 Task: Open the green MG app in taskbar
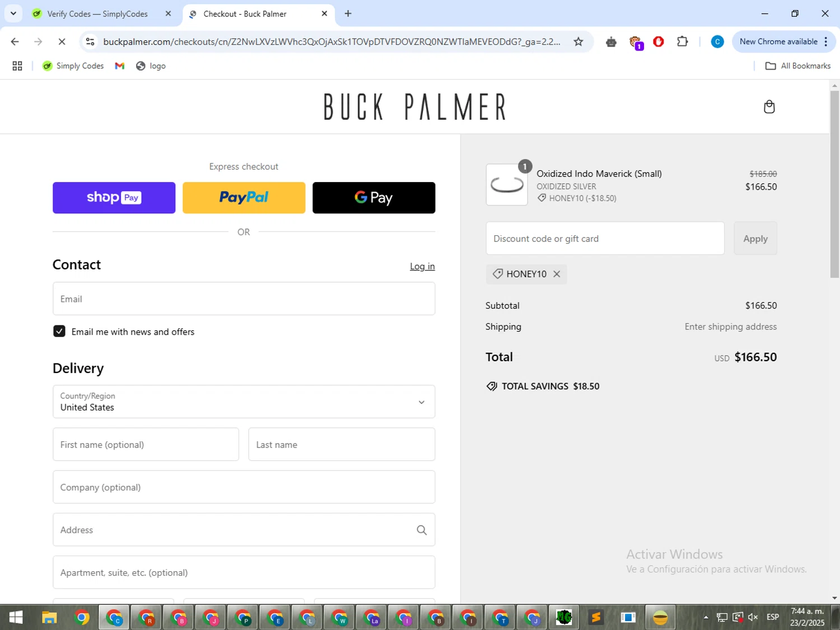[x=564, y=617]
